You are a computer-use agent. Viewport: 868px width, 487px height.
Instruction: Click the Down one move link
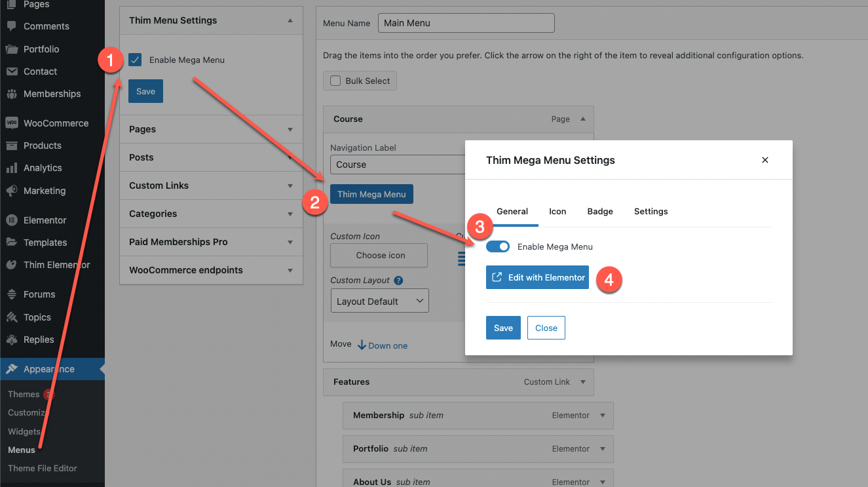pos(383,345)
